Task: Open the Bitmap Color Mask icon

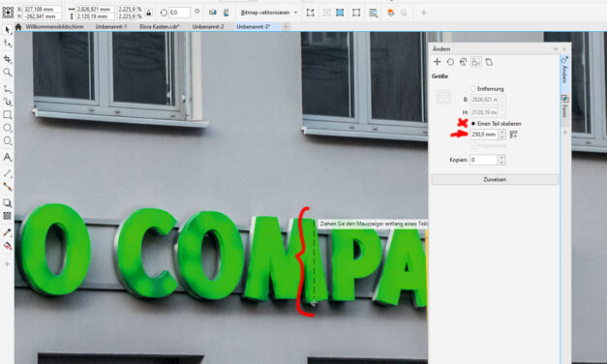Action: tap(374, 13)
